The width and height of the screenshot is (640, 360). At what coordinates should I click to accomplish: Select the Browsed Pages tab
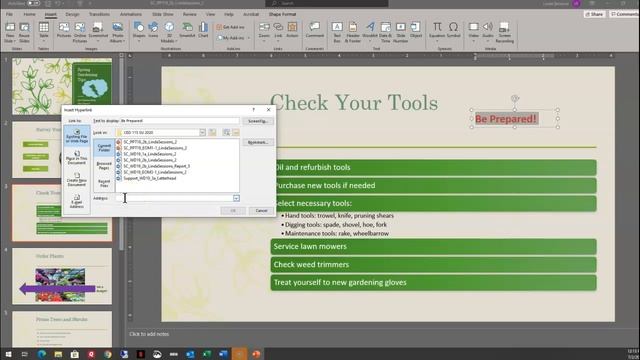(x=104, y=165)
